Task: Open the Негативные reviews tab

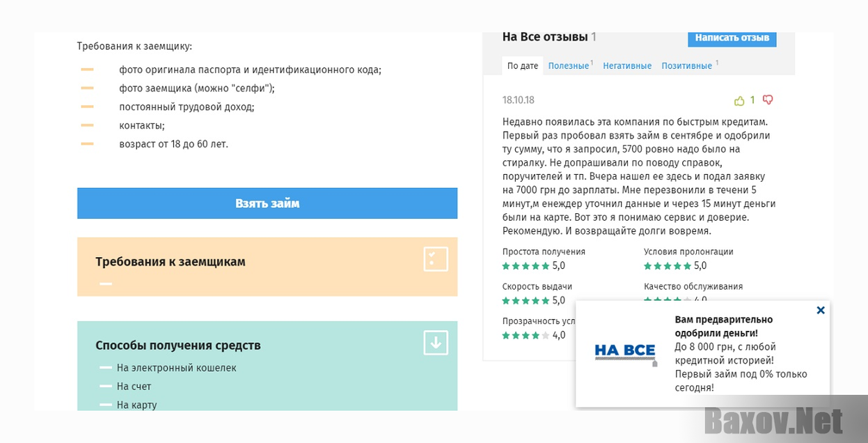Action: [x=627, y=66]
